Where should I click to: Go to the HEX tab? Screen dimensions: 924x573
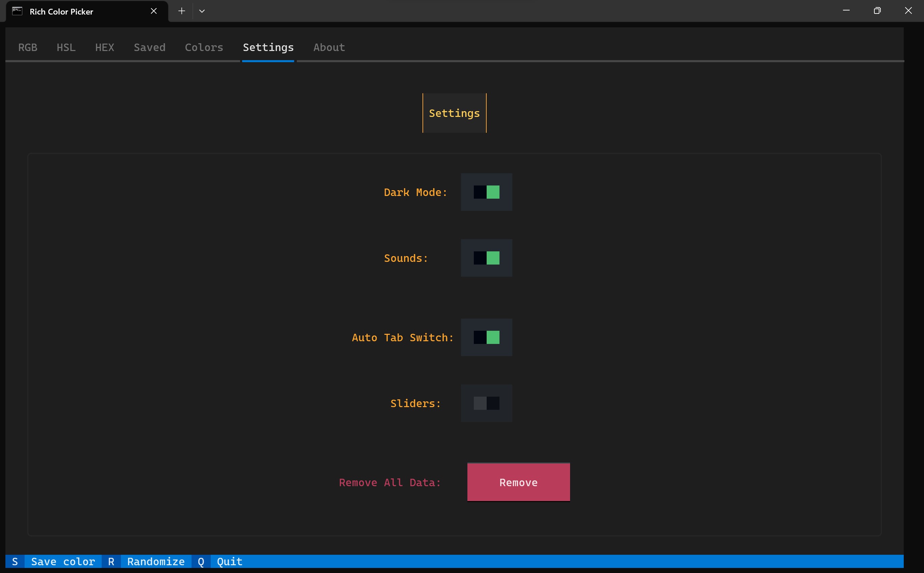[105, 47]
